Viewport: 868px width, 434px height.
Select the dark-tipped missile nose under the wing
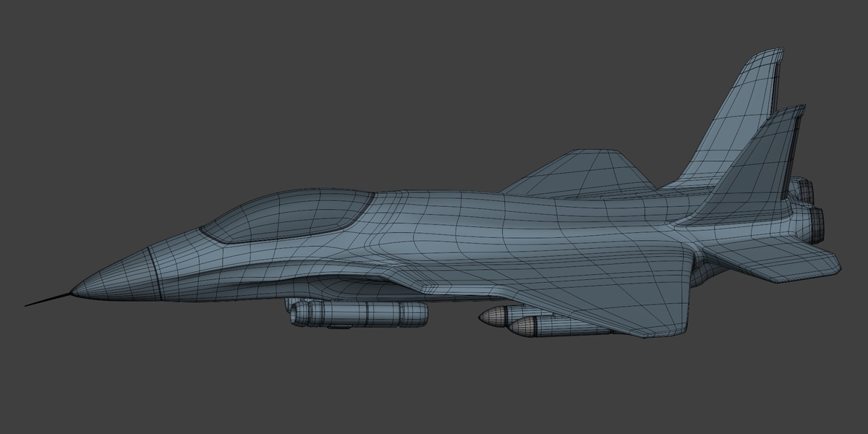[x=494, y=316]
